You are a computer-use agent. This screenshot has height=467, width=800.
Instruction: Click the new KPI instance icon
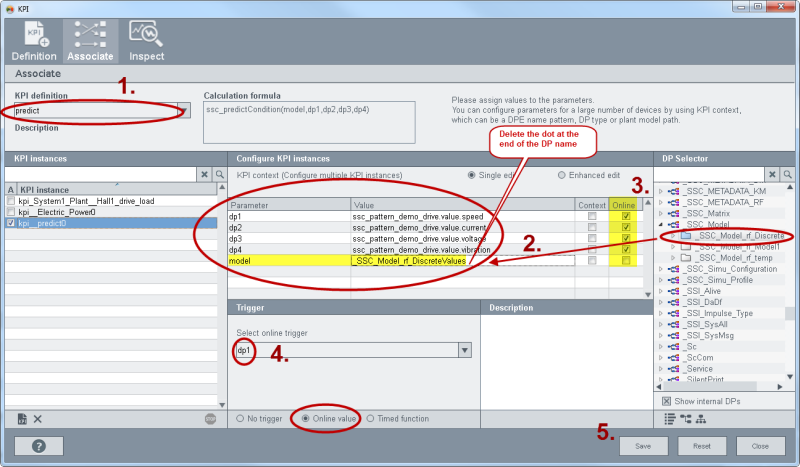[22, 418]
